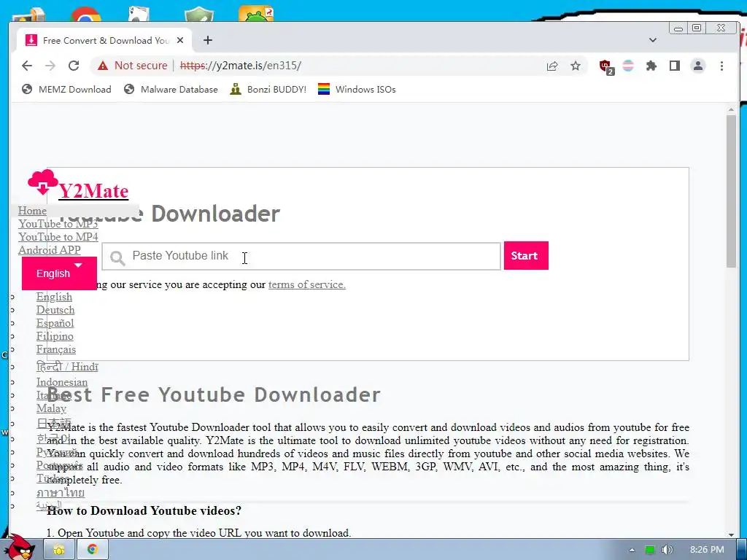Click the playing cards desktop icon
The width and height of the screenshot is (747, 560).
pyautogui.click(x=139, y=15)
